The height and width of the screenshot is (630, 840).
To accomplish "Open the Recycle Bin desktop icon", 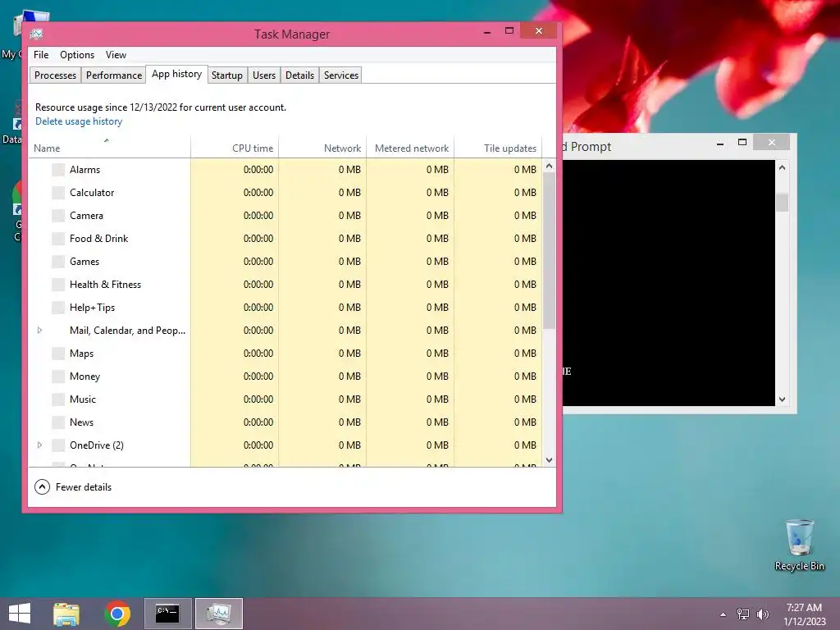I will pyautogui.click(x=799, y=546).
